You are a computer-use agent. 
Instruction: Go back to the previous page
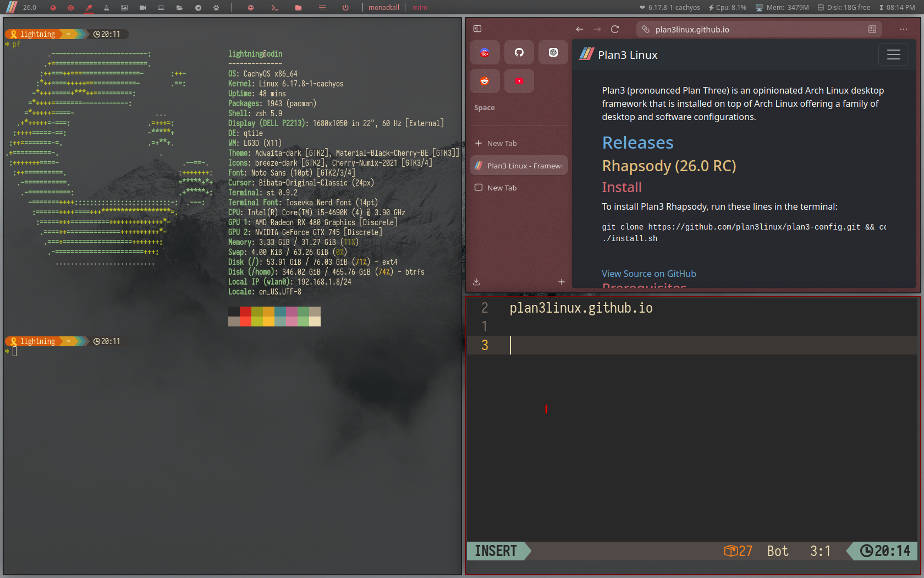tap(579, 29)
